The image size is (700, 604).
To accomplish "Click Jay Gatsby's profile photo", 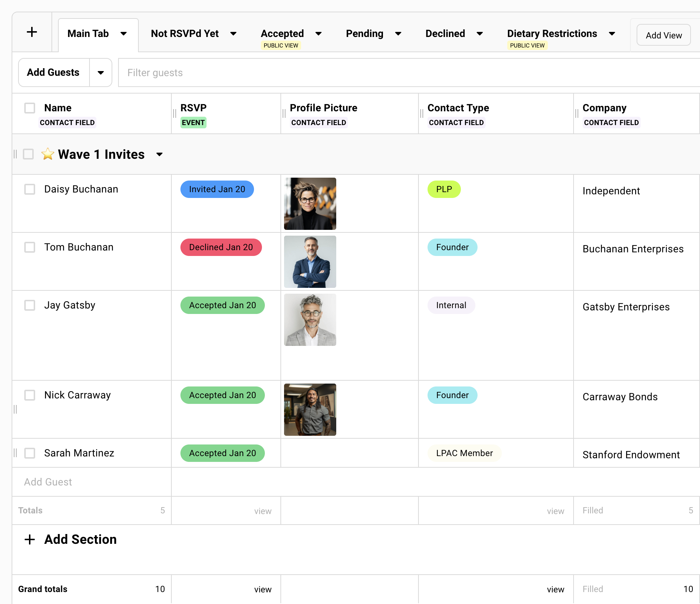I will tap(310, 320).
